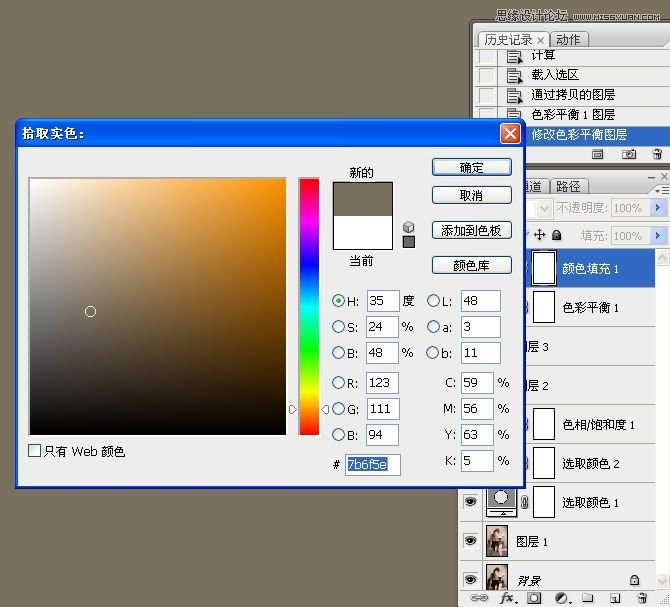Open new adjustment layer half-circle icon
The image size is (670, 607).
coord(562,598)
